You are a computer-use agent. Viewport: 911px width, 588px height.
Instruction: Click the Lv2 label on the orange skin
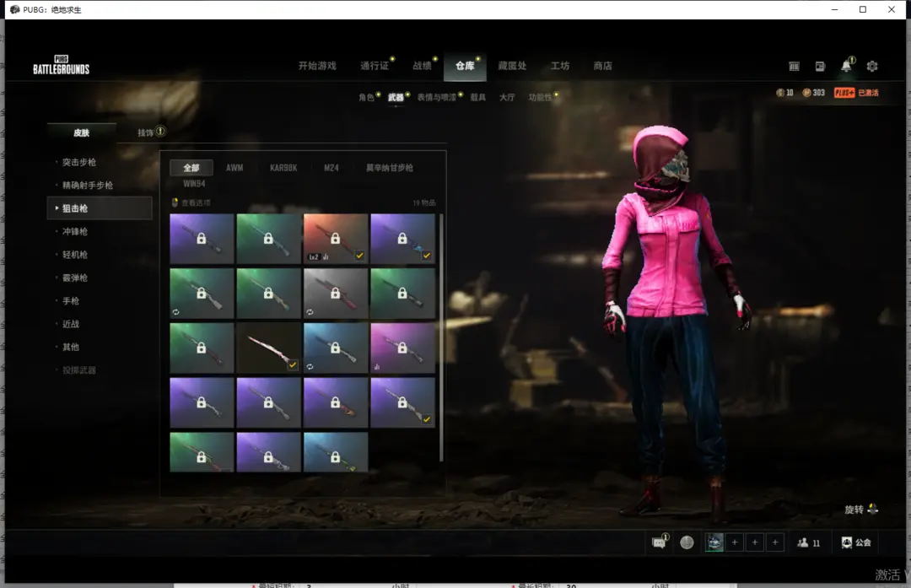tap(314, 256)
